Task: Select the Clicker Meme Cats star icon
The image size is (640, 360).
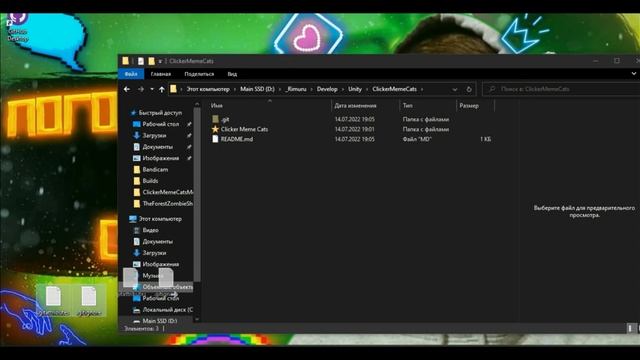Action: [x=216, y=129]
